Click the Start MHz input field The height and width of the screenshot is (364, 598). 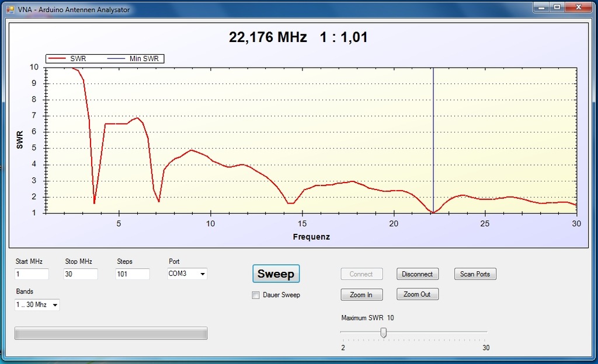point(32,274)
